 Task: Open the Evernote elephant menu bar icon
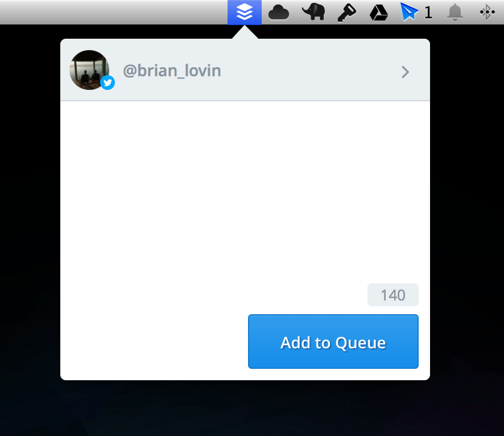(313, 12)
